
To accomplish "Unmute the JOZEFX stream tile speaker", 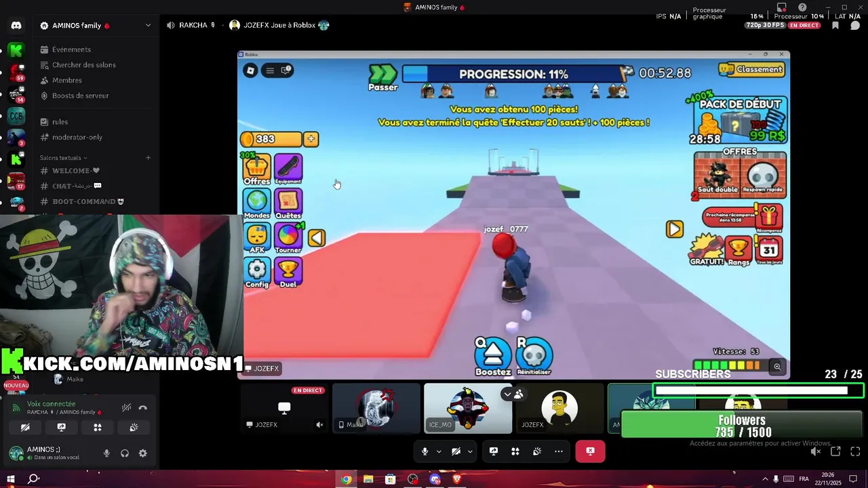I will click(x=319, y=425).
